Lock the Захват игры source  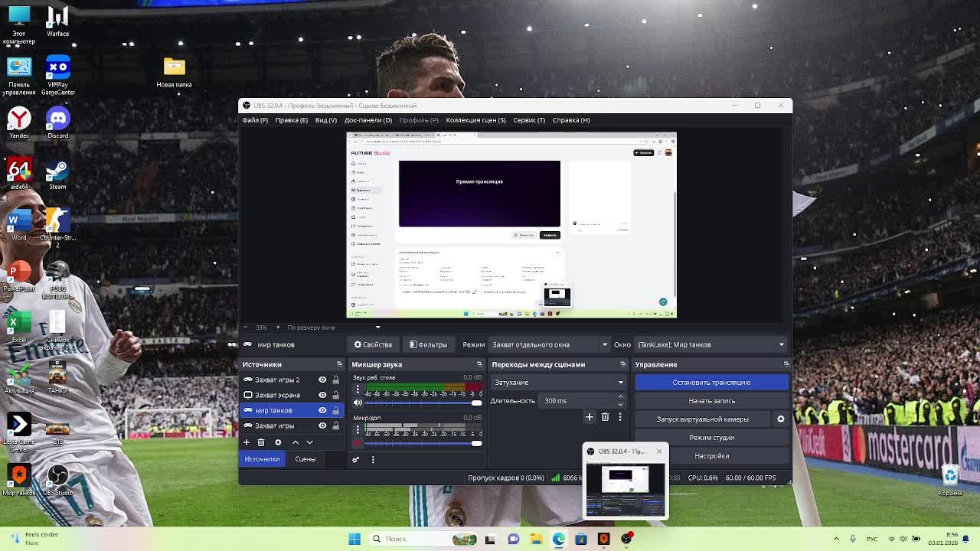tap(335, 425)
